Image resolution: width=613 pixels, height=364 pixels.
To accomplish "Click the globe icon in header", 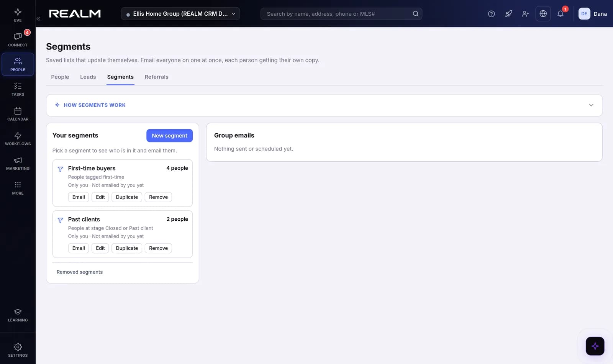I will point(543,14).
